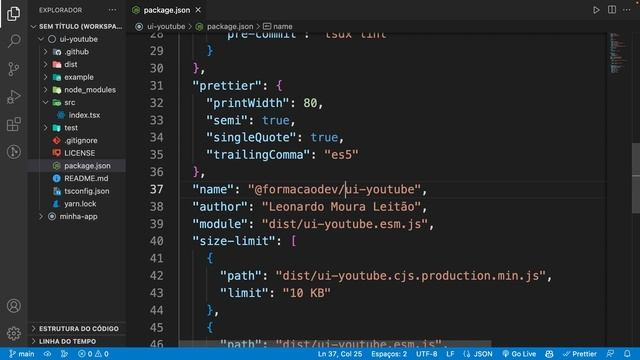The image size is (640, 360).
Task: Click the Prettier status bar item
Action: (580, 354)
